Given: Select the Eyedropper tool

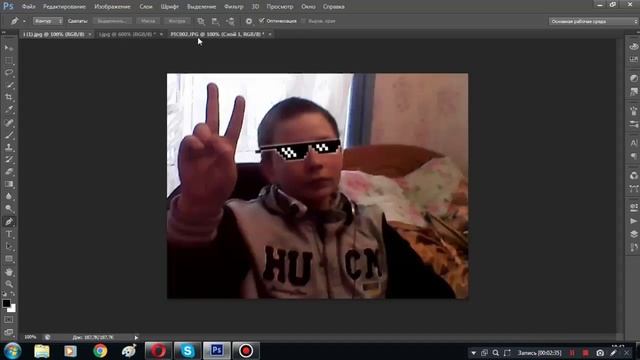Looking at the screenshot, I should coord(9,110).
